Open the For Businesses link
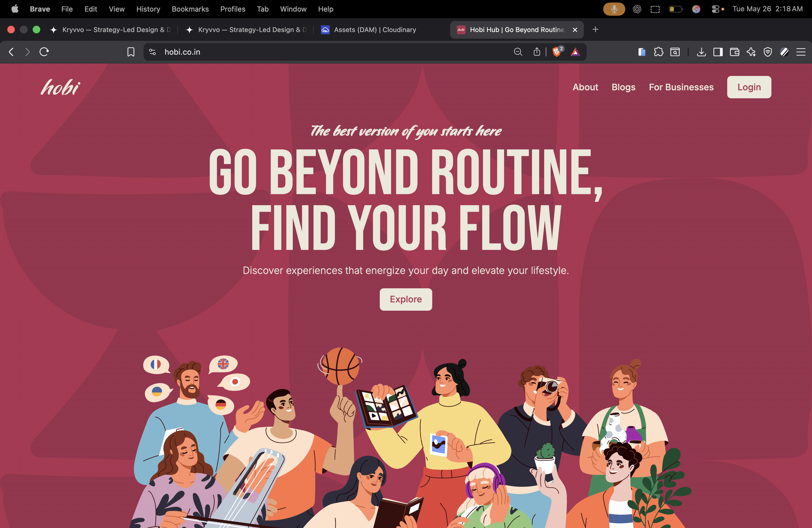Image resolution: width=812 pixels, height=528 pixels. click(681, 87)
